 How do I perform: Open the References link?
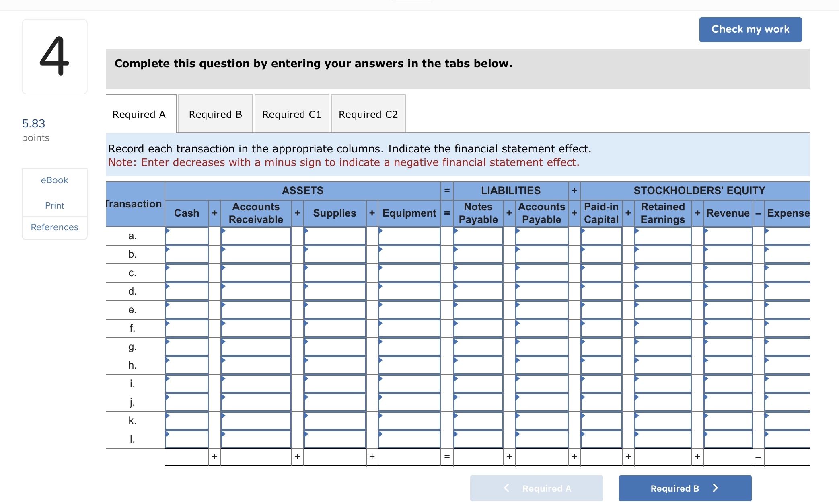click(54, 227)
